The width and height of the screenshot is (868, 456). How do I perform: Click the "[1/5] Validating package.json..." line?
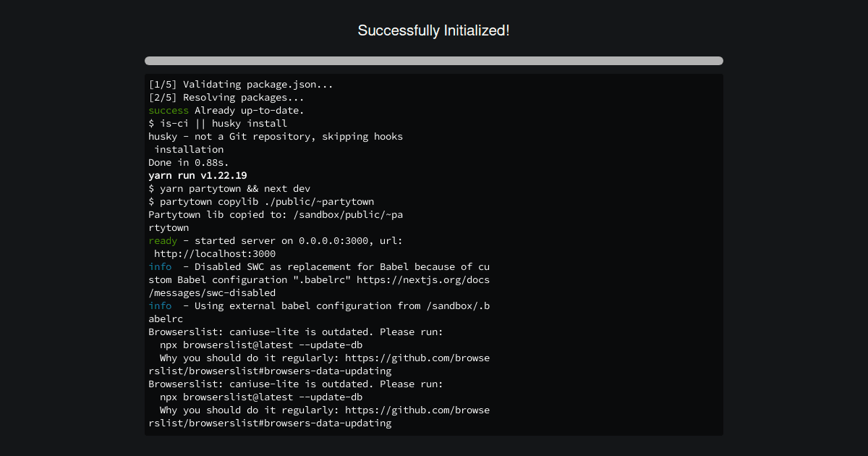(241, 85)
